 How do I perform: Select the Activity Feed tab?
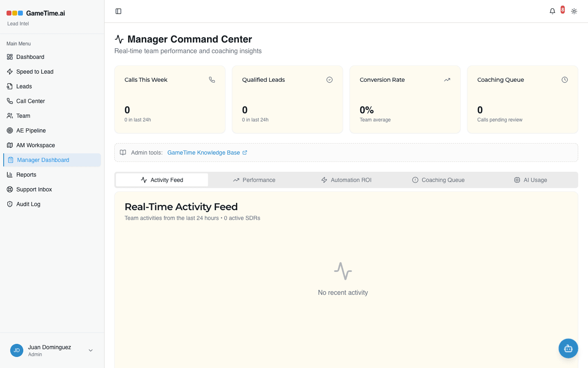click(162, 180)
